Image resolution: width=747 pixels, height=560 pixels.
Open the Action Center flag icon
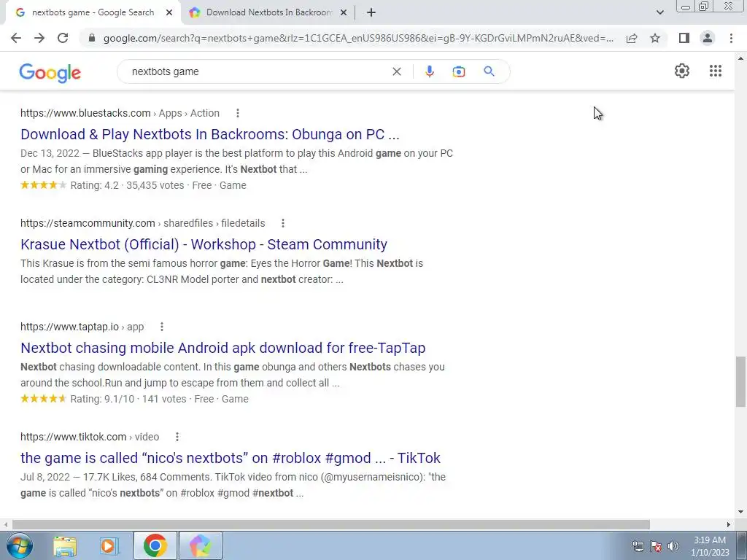coord(656,546)
